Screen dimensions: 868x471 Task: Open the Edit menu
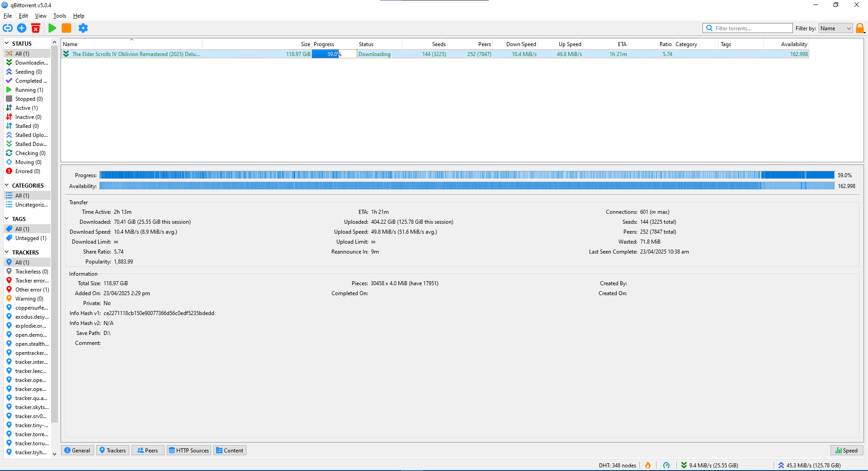coord(24,16)
